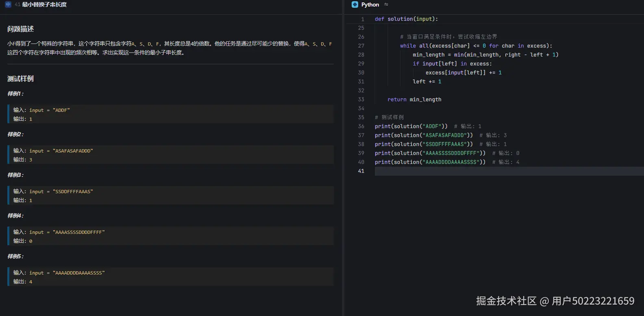Image resolution: width=644 pixels, height=316 pixels.
Task: Click the print(solution("SSDDFFFFAAAS")) line
Action: 424,144
